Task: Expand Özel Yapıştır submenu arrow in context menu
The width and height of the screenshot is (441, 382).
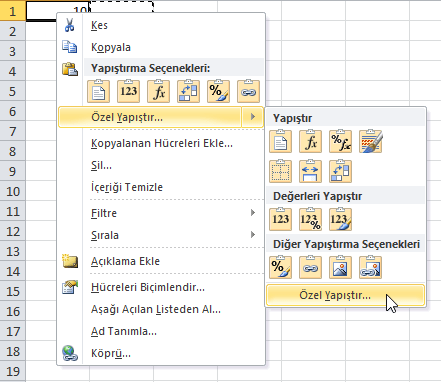Action: [x=253, y=117]
